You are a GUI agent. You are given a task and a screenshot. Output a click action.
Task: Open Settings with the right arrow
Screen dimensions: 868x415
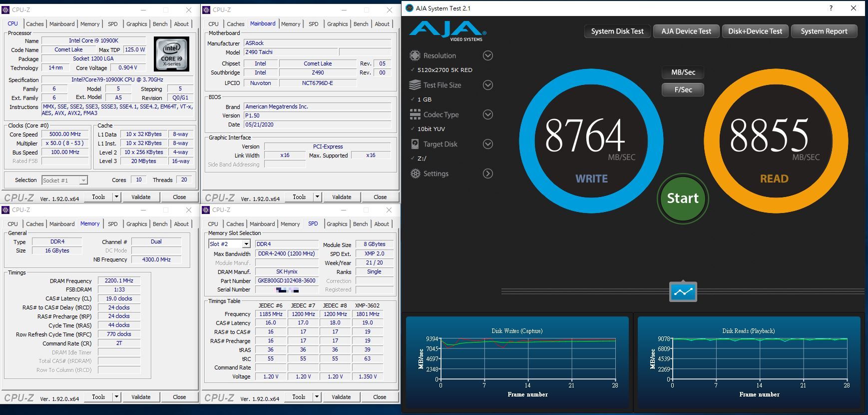click(x=488, y=173)
